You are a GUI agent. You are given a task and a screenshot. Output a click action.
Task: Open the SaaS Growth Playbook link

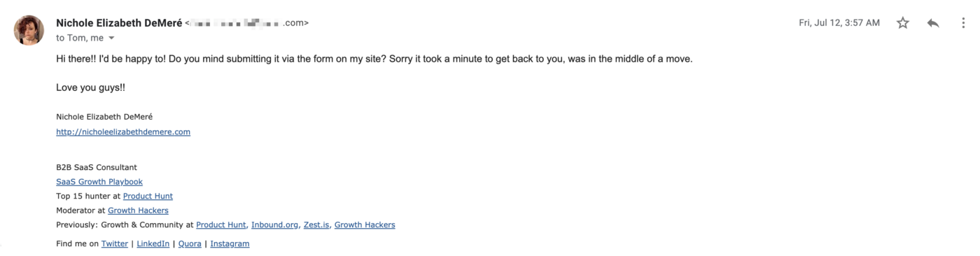[99, 182]
